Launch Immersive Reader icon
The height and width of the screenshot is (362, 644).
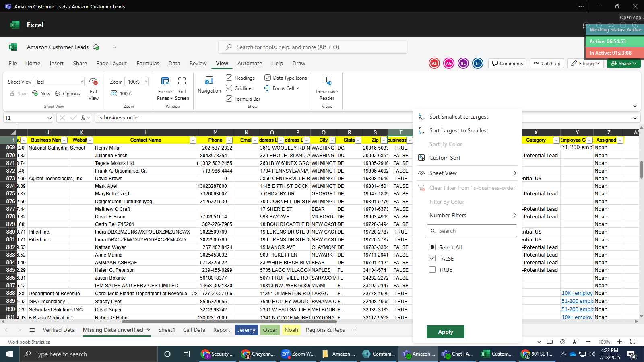pos(327,81)
